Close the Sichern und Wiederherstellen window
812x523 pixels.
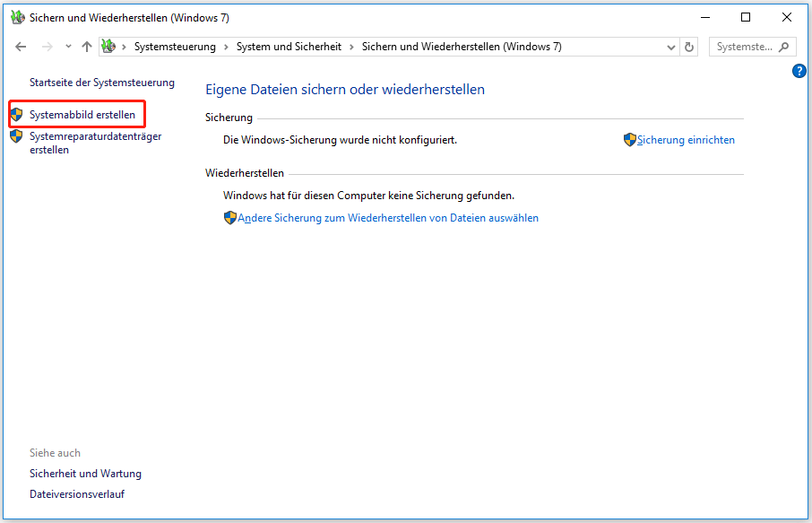coord(787,18)
